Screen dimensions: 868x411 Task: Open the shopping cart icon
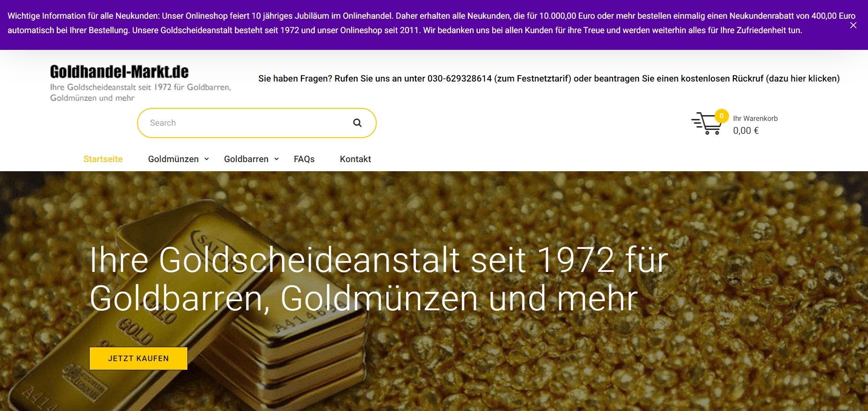706,124
